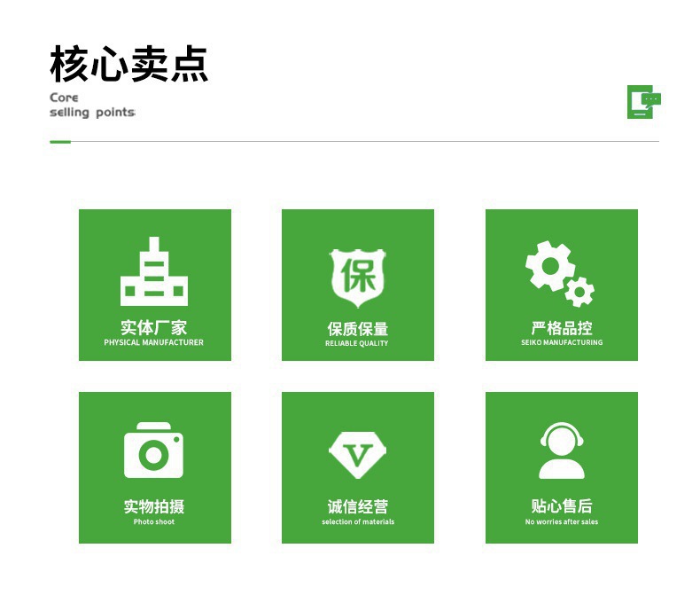Viewport: 700px width, 603px height.
Task: Select the Photo shoot caption
Action: [154, 521]
